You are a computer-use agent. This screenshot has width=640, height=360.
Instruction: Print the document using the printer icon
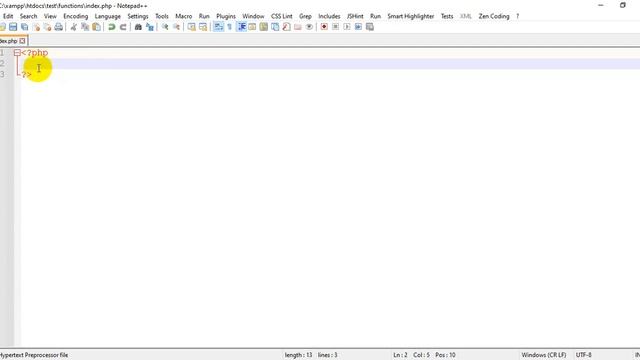click(x=59, y=27)
